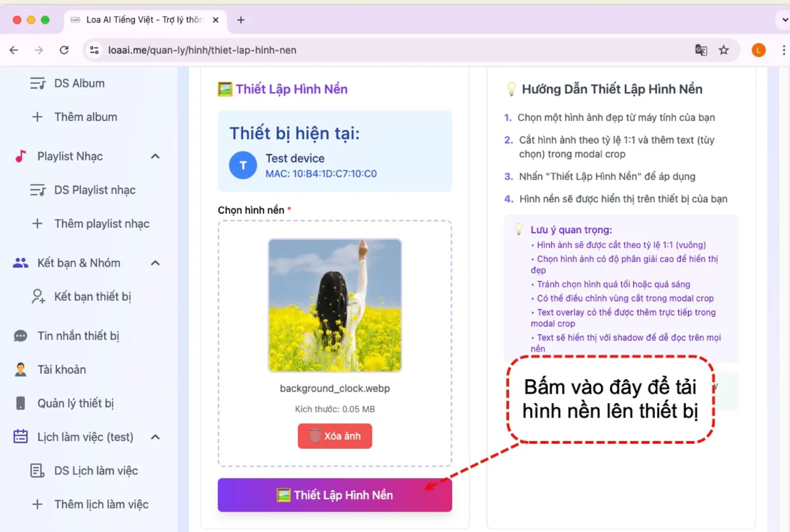Click the people icon for Kết bạn & Nhóm
This screenshot has width=790, height=532.
tap(20, 263)
